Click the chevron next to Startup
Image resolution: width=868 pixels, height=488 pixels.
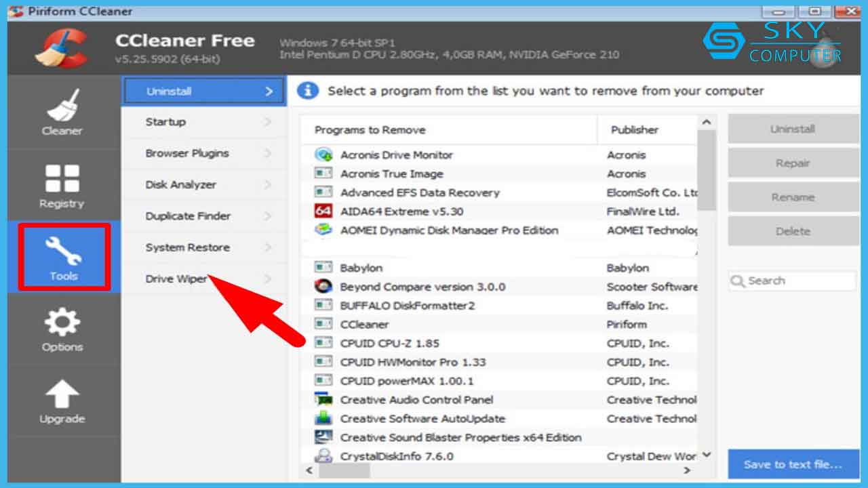click(268, 122)
